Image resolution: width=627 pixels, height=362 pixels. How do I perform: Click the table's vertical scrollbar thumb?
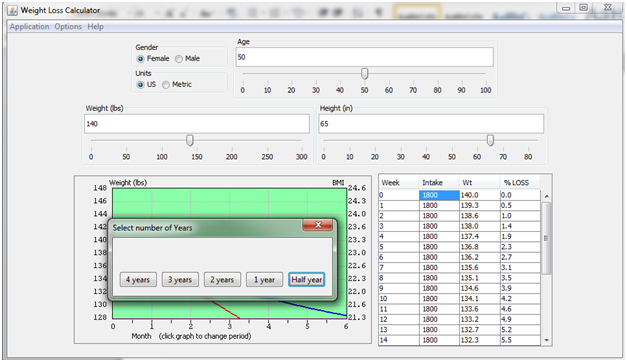coord(546,238)
